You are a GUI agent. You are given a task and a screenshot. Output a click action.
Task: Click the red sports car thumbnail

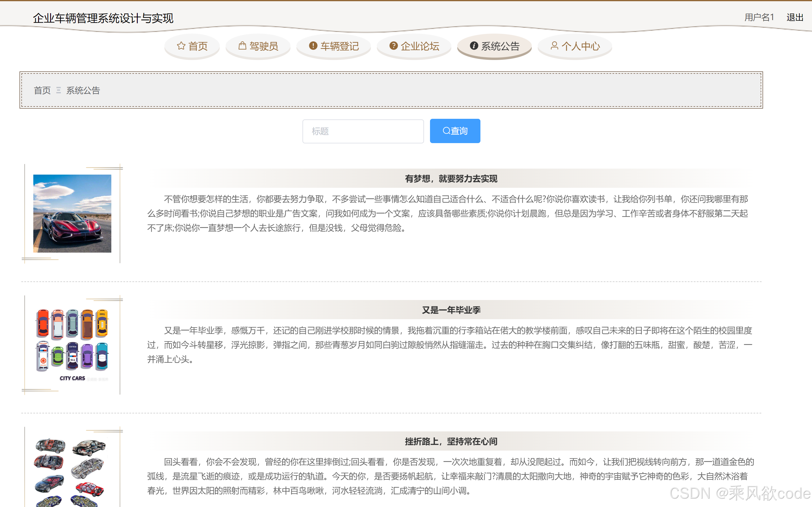pos(72,214)
